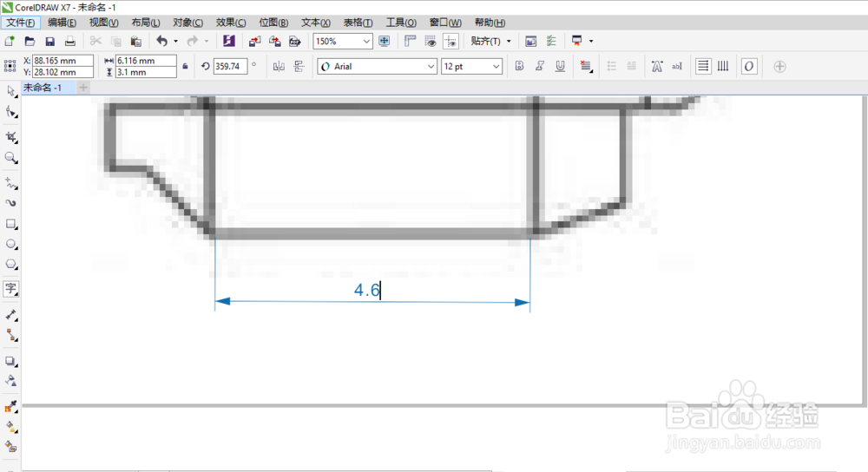
Task: Paste from the clipboard icon
Action: pyautogui.click(x=135, y=41)
